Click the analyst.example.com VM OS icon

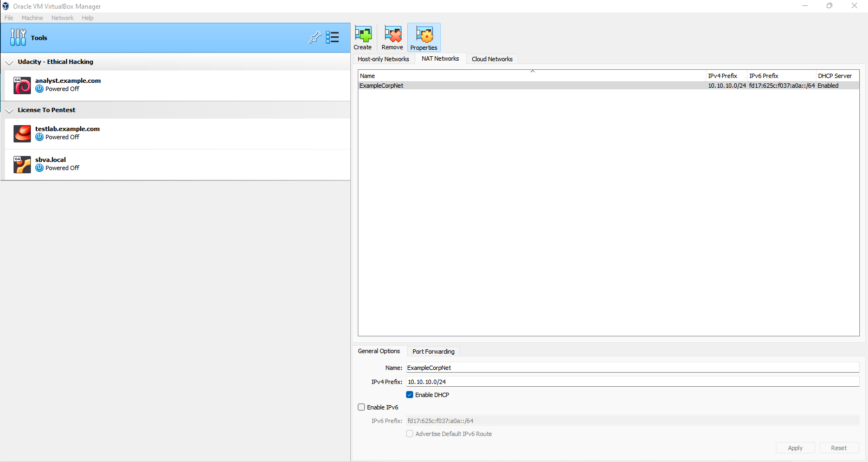pos(22,86)
